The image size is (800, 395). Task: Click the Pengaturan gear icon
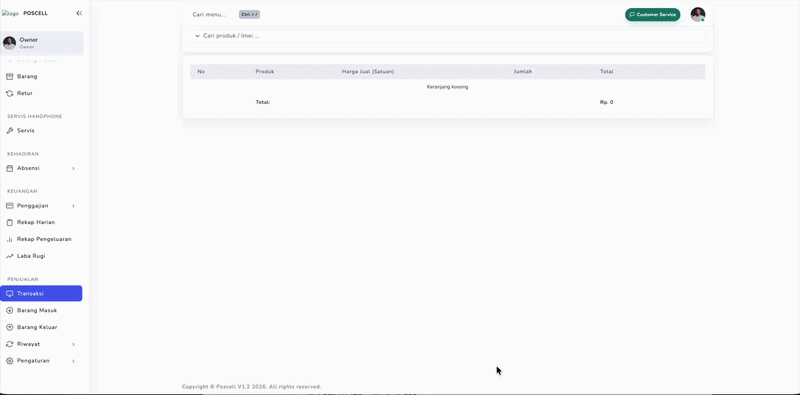9,361
